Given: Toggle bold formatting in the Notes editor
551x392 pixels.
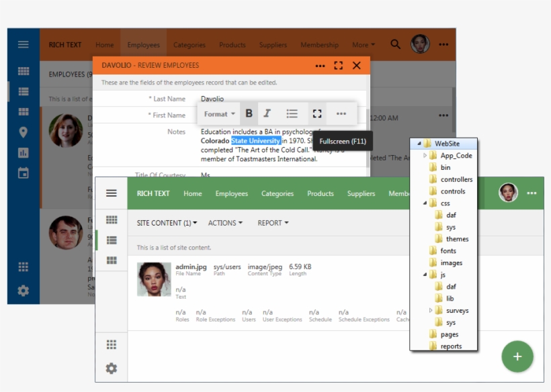Looking at the screenshot, I should point(249,113).
